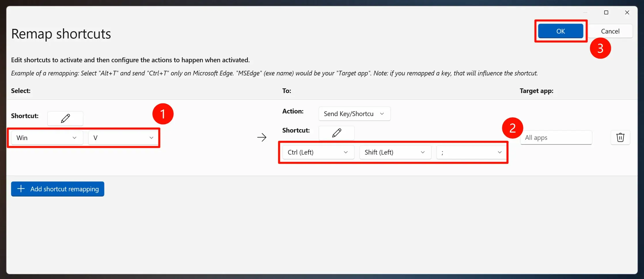Minimize the Remap shortcuts window
This screenshot has width=644, height=279.
click(585, 12)
